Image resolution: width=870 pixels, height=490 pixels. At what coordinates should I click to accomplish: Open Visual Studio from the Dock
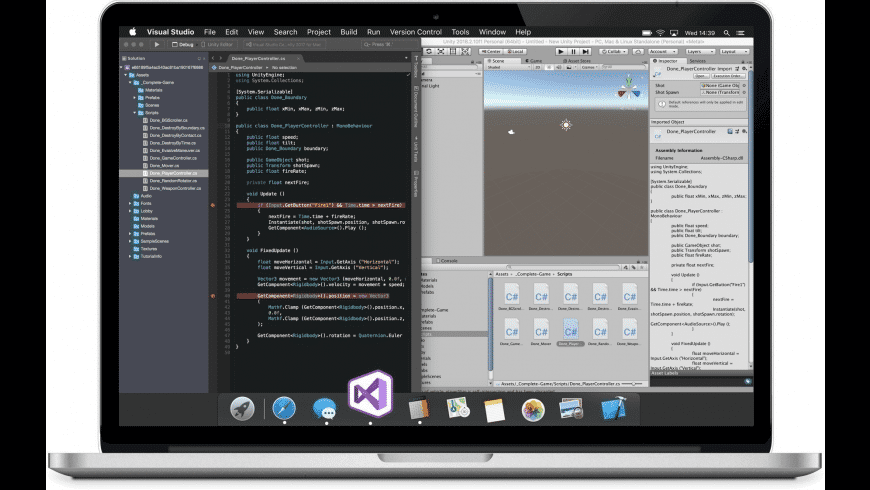[371, 393]
